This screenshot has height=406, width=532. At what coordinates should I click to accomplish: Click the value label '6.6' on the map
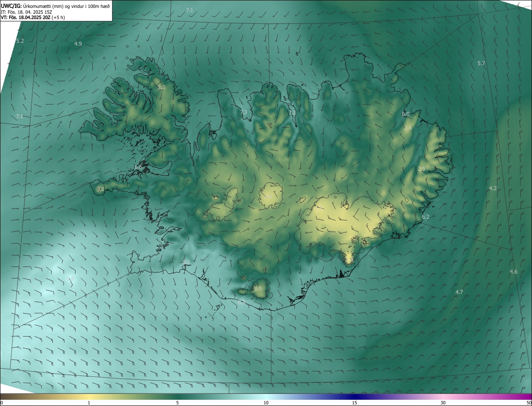(x=138, y=167)
